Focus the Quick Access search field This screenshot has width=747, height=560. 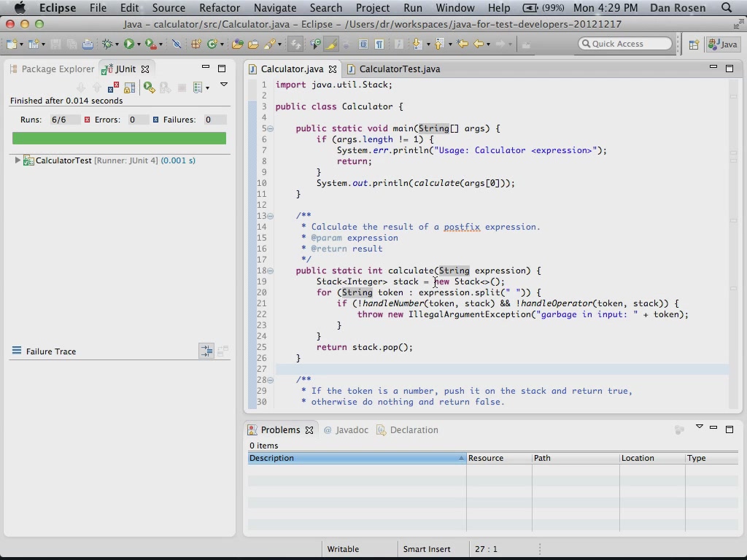coord(625,44)
